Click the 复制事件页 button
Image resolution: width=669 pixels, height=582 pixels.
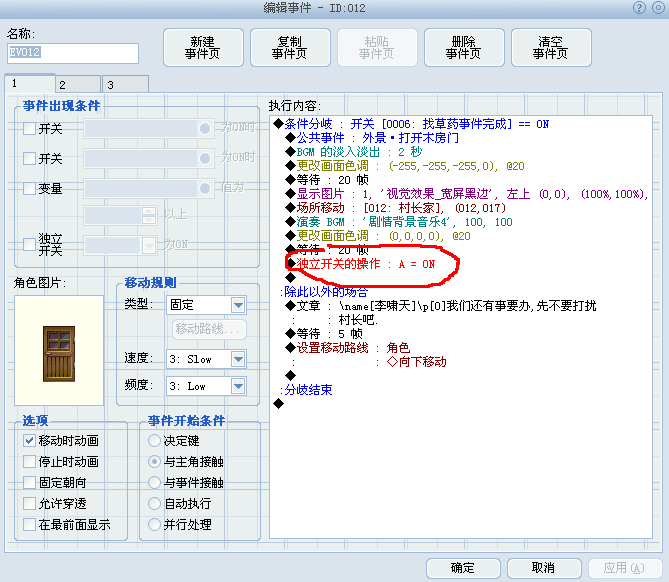[x=290, y=47]
